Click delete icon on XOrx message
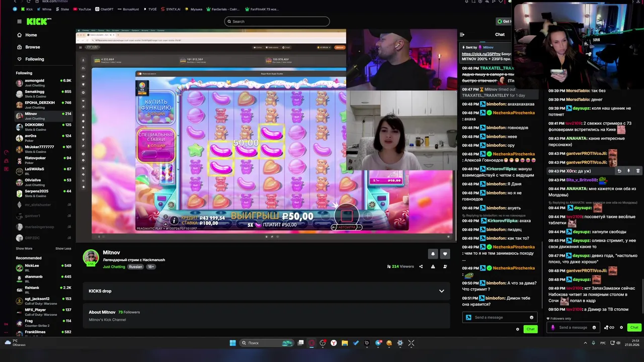644x362 pixels. coord(637,171)
